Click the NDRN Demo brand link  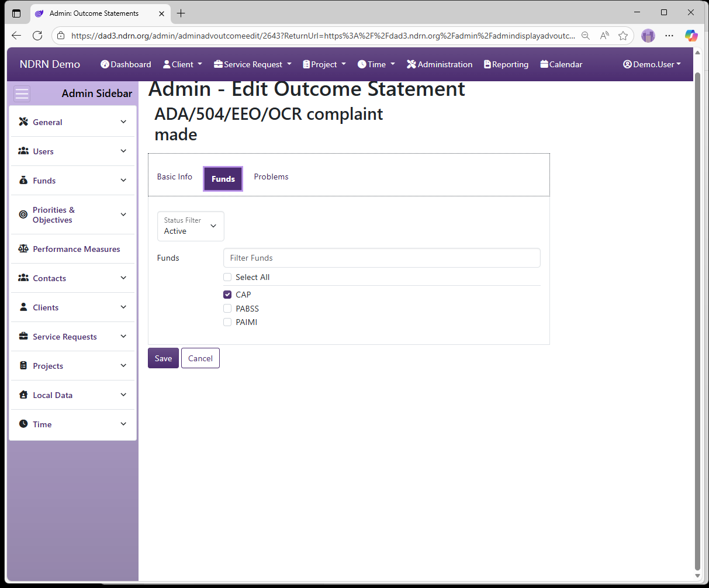coord(50,64)
